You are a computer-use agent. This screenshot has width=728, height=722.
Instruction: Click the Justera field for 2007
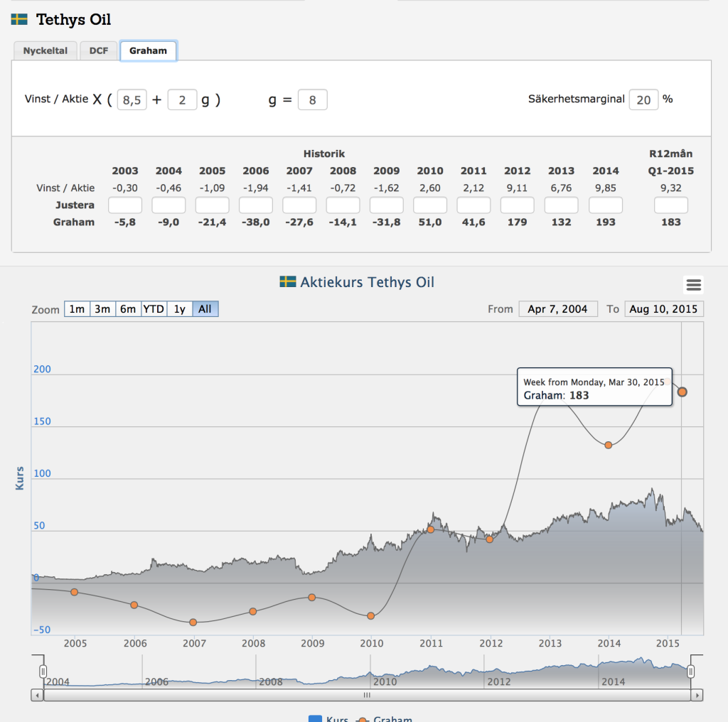[299, 205]
